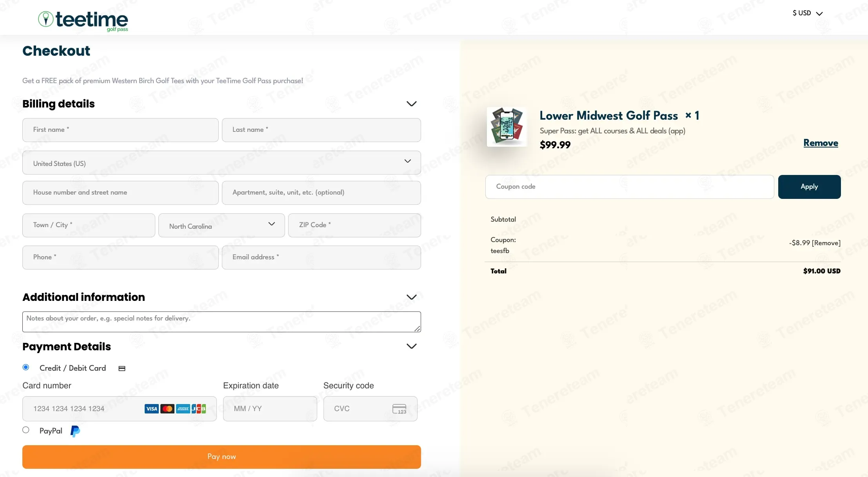Viewport: 868px width, 477px height.
Task: Select Credit / Debit Card radio button
Action: [x=26, y=367]
